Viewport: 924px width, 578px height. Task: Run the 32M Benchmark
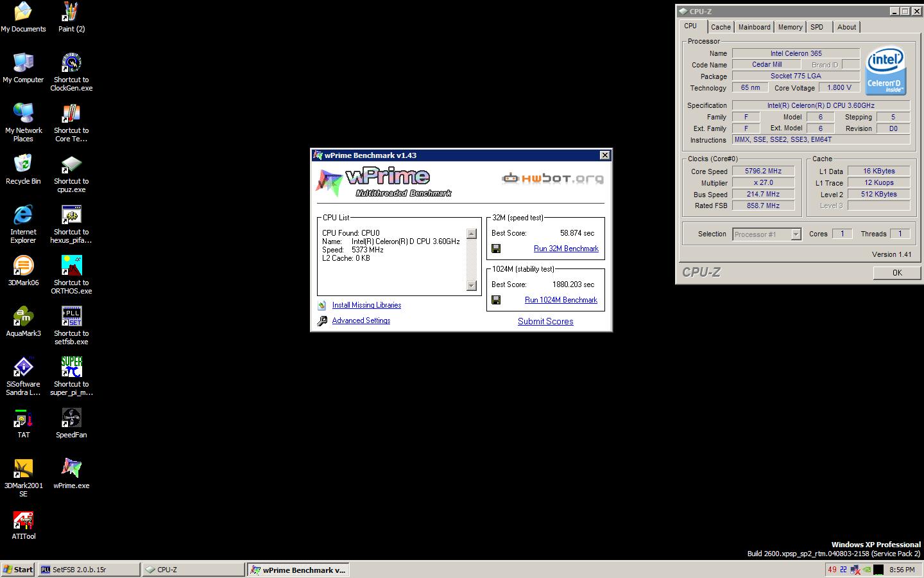(566, 249)
